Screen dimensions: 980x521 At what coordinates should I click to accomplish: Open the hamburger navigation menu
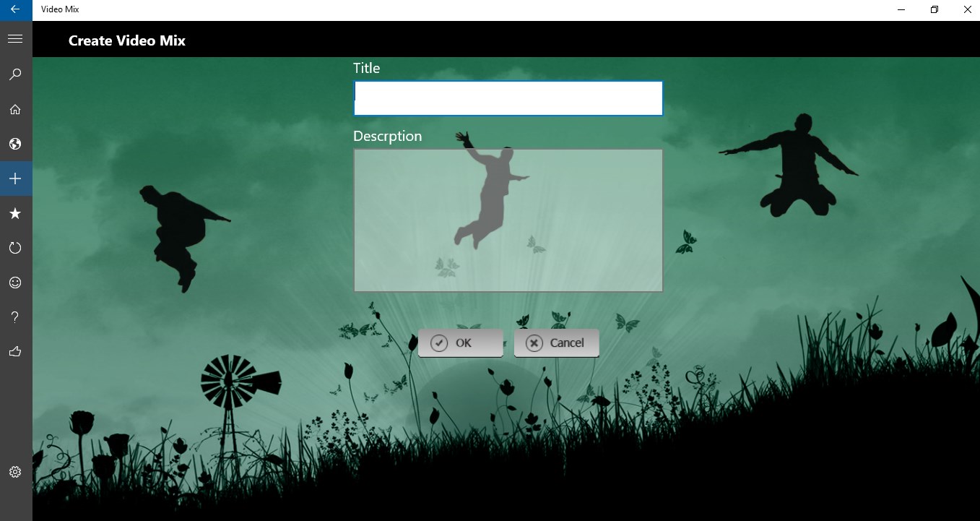(x=15, y=39)
